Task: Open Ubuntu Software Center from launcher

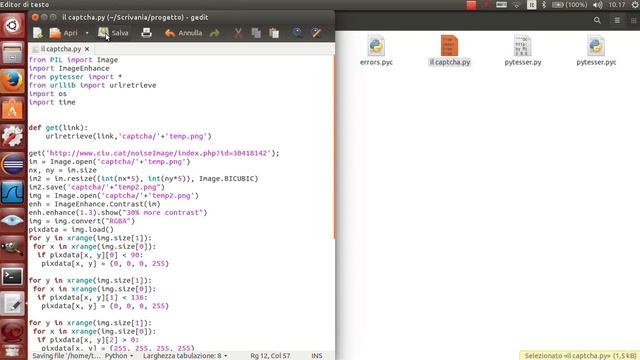Action: pyautogui.click(x=12, y=109)
